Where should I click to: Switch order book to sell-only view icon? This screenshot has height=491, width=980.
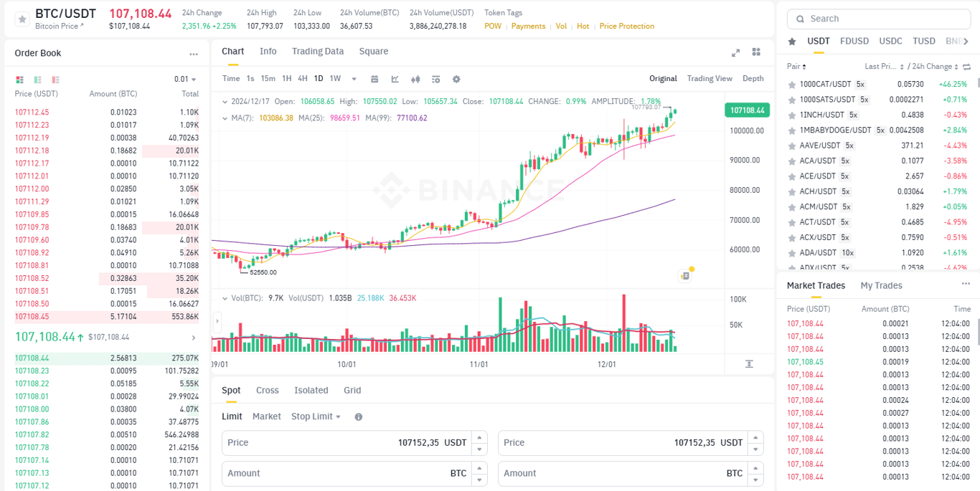tap(54, 79)
